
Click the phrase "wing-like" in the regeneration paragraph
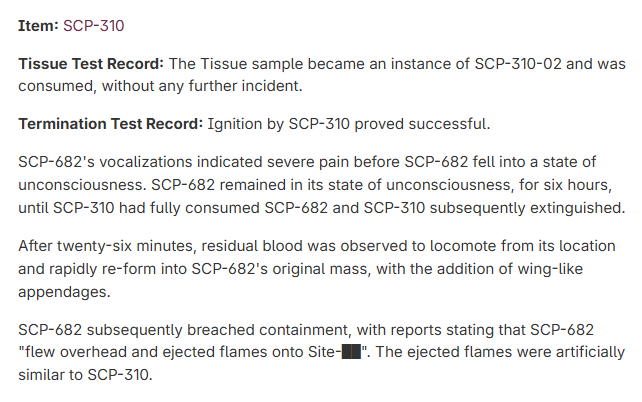(550, 269)
